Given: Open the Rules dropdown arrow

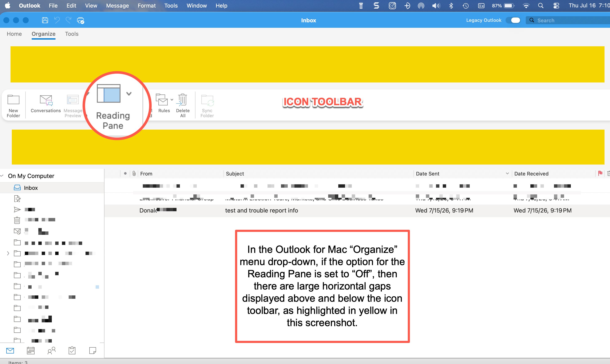Looking at the screenshot, I should point(172,100).
